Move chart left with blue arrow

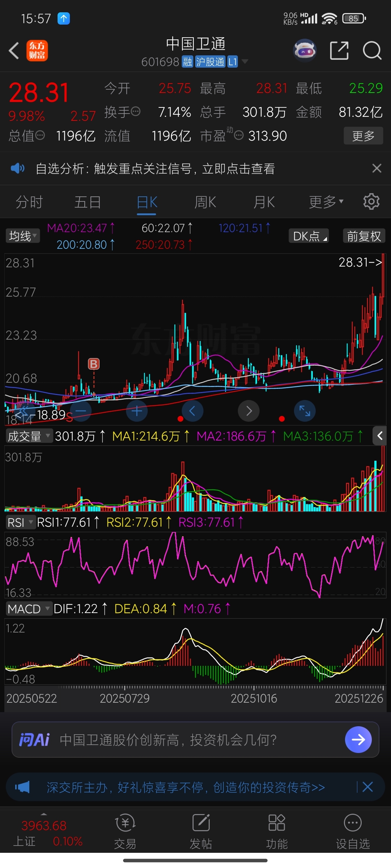click(192, 411)
